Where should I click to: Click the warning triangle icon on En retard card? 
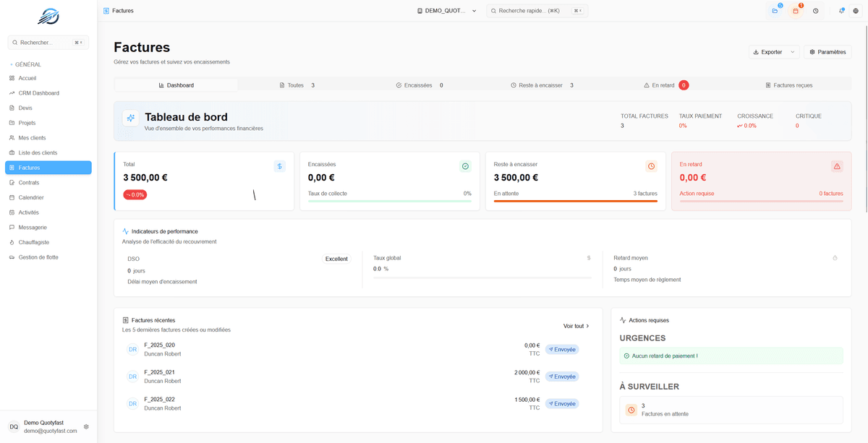pyautogui.click(x=837, y=166)
